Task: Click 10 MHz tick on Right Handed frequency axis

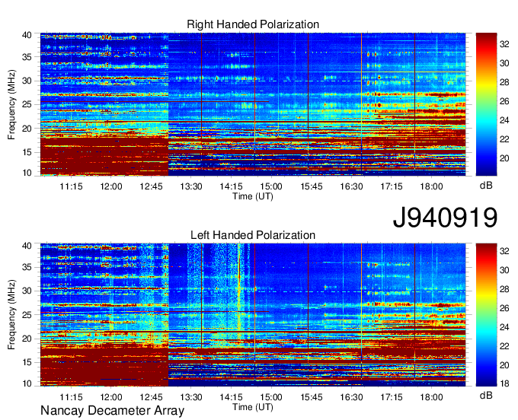Action: point(27,173)
